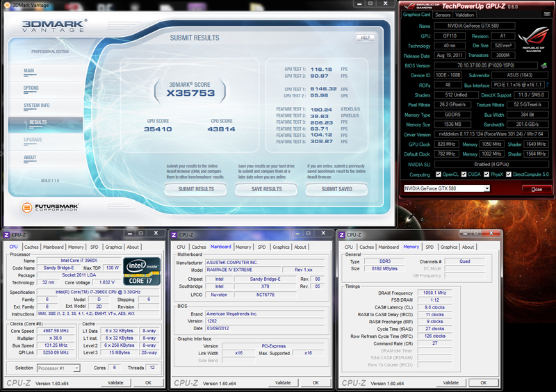Click the 3DMark Vantage logo header
This screenshot has height=392, width=556.
54,26
